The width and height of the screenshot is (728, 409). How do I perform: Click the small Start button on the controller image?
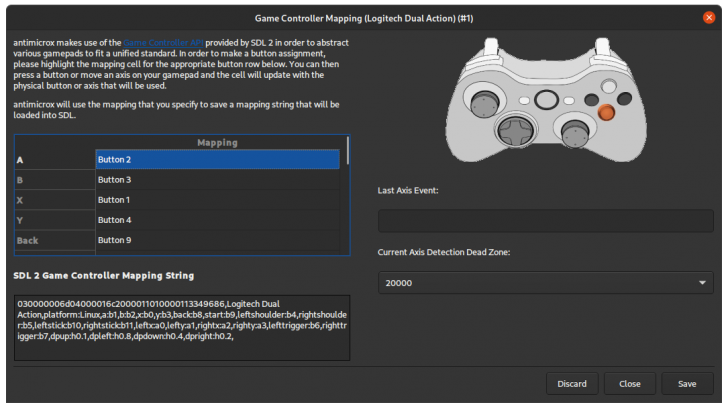click(x=567, y=102)
